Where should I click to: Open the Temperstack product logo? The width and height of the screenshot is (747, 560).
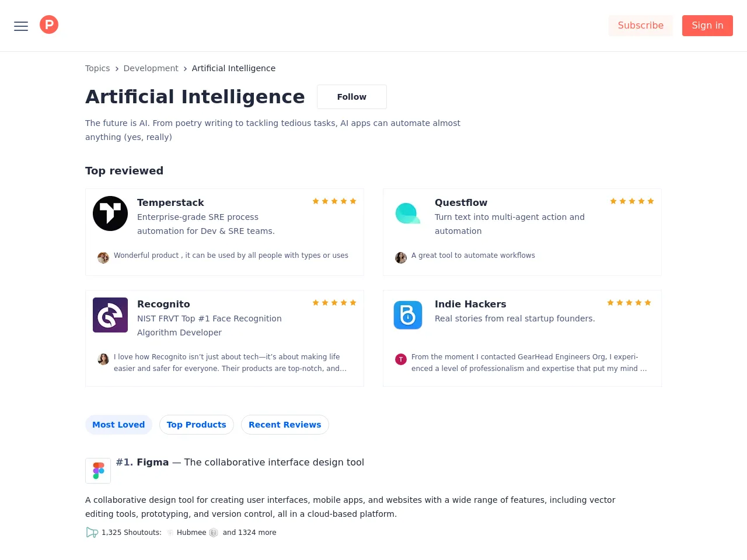pos(110,213)
